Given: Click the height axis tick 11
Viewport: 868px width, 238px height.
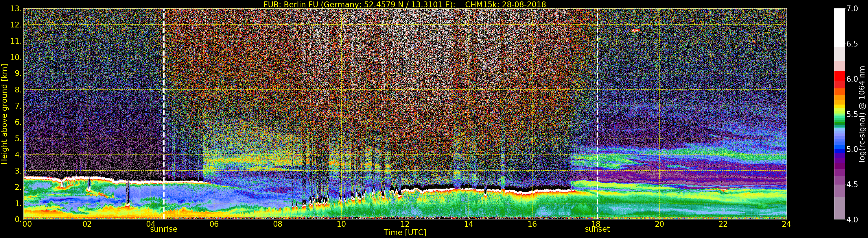Looking at the screenshot, I should click(x=16, y=41).
